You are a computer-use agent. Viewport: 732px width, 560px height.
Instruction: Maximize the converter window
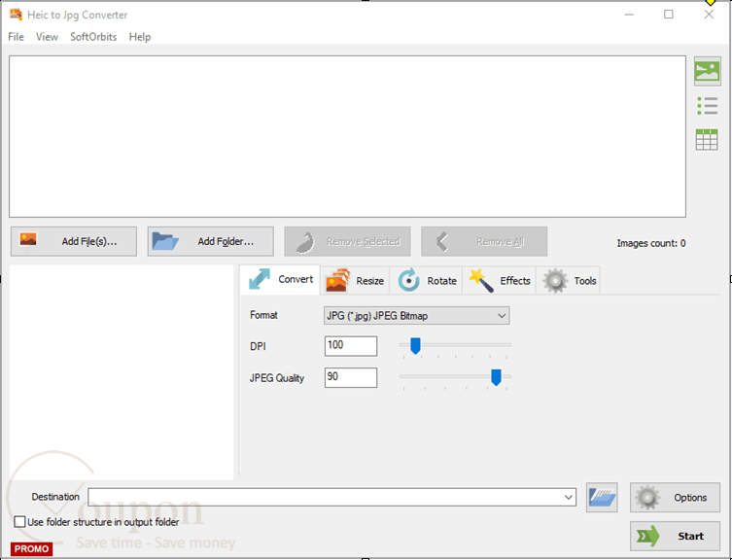[669, 15]
